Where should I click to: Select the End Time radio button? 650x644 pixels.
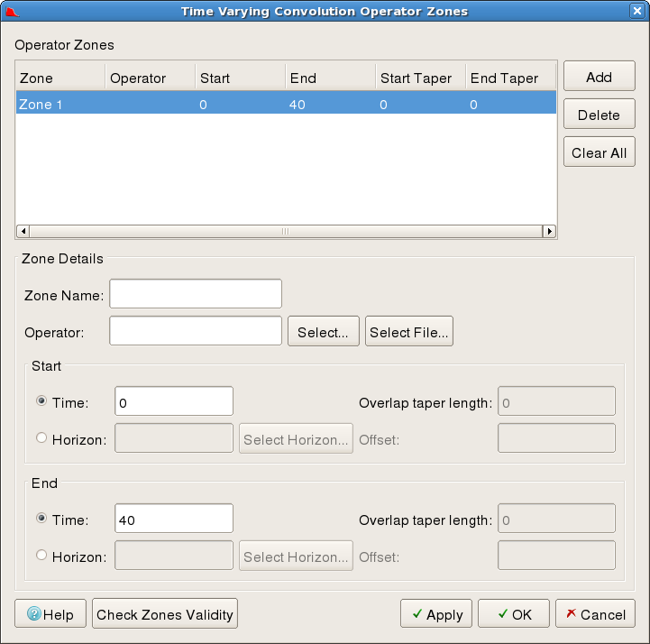click(41, 519)
